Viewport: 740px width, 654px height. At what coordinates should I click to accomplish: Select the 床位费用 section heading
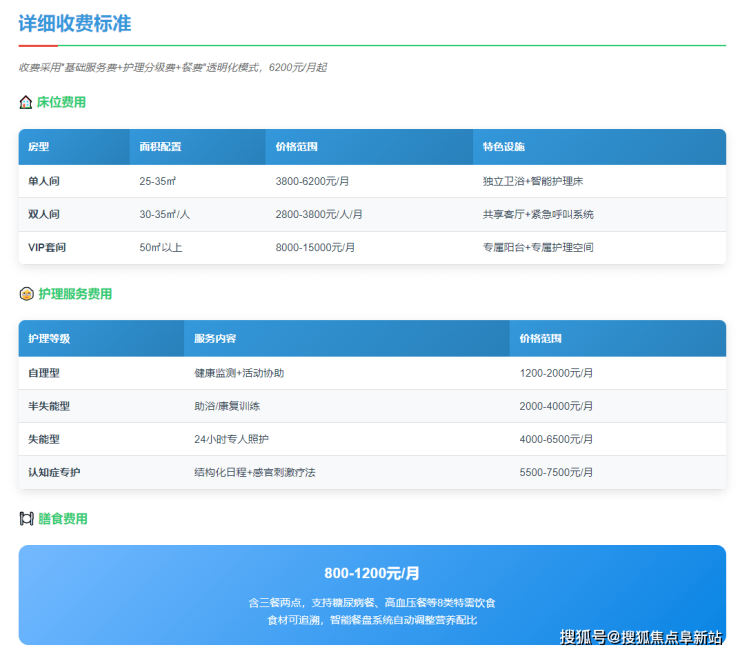[x=61, y=102]
